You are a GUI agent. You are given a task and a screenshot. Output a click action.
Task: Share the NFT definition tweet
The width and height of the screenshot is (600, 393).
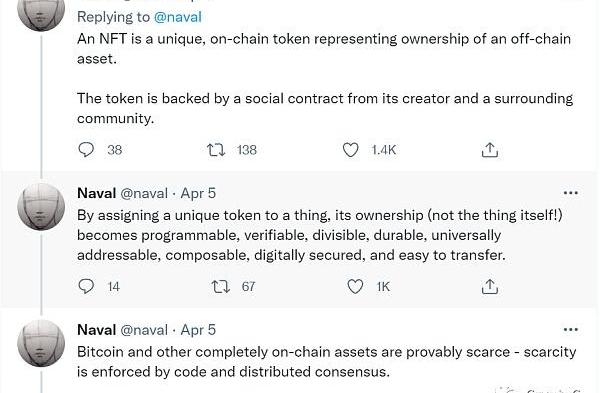[490, 150]
